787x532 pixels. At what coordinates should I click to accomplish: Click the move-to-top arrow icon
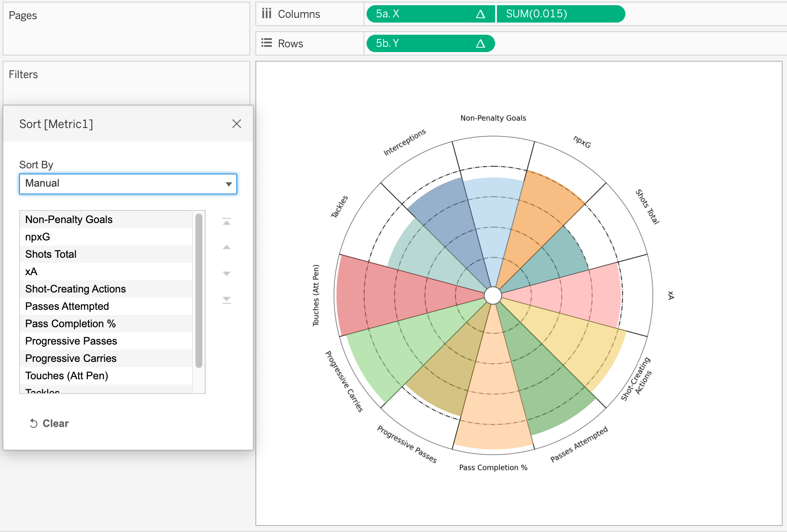coord(227,222)
